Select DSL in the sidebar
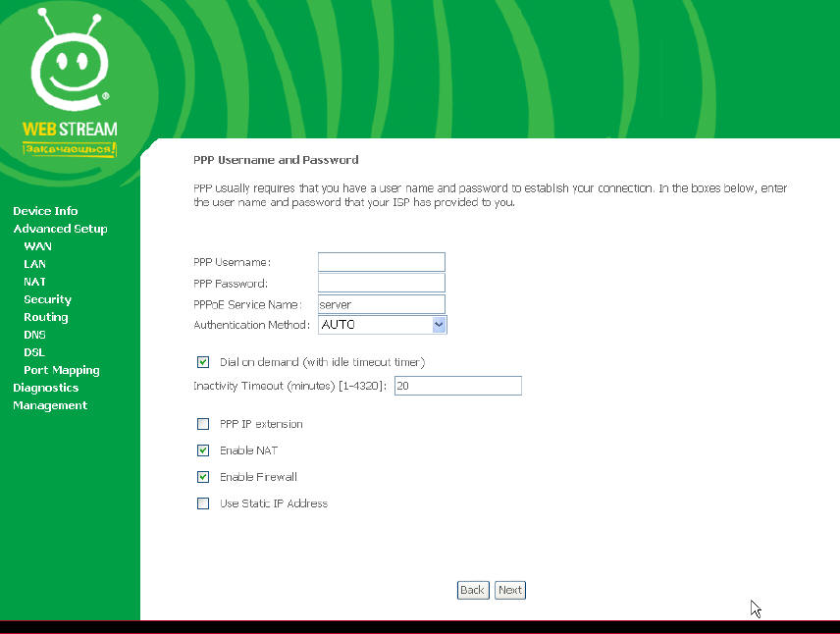 [34, 352]
